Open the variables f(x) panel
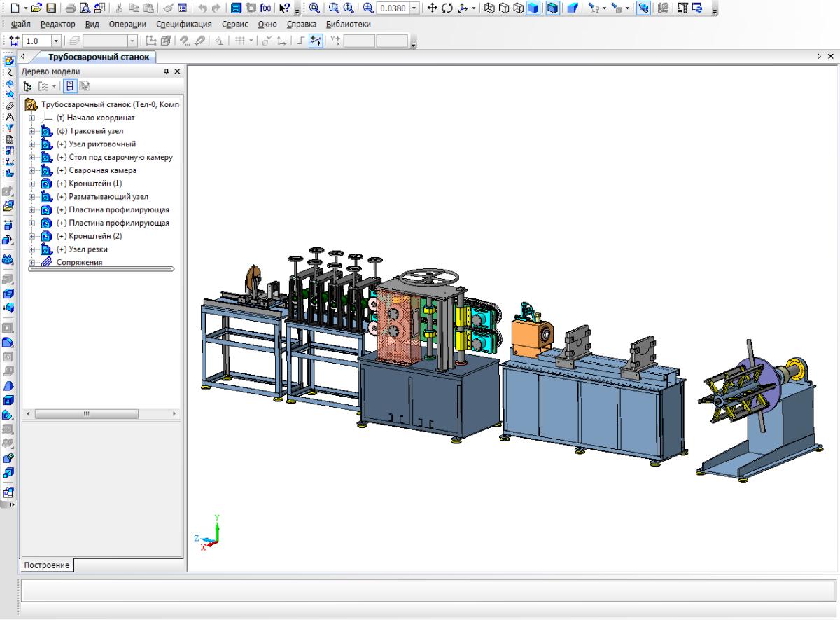The height and width of the screenshot is (620, 840). point(265,8)
